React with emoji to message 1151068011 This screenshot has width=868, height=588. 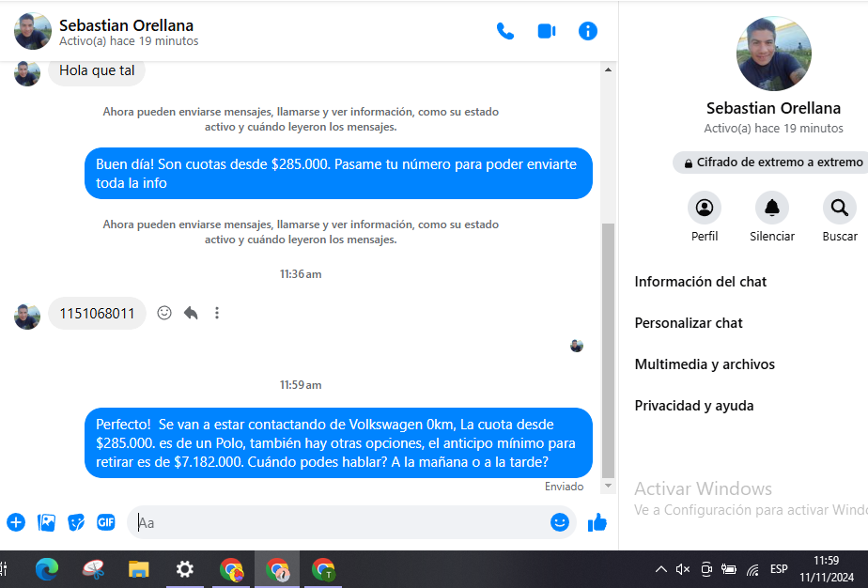pyautogui.click(x=163, y=313)
